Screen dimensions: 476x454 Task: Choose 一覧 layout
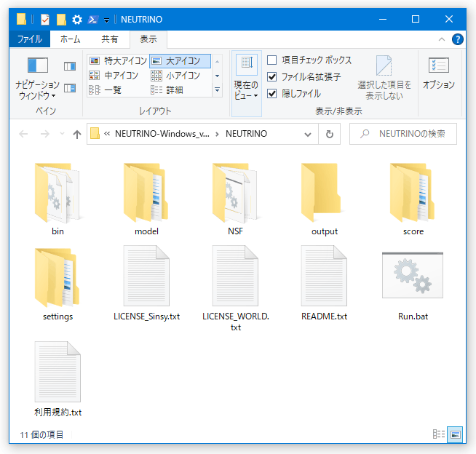[x=106, y=89]
